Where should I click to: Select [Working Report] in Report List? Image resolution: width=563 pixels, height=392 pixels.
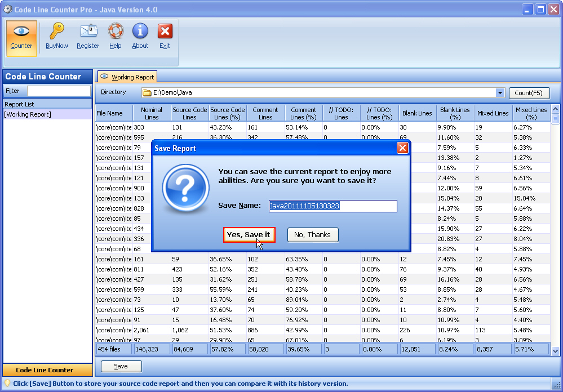click(x=47, y=114)
